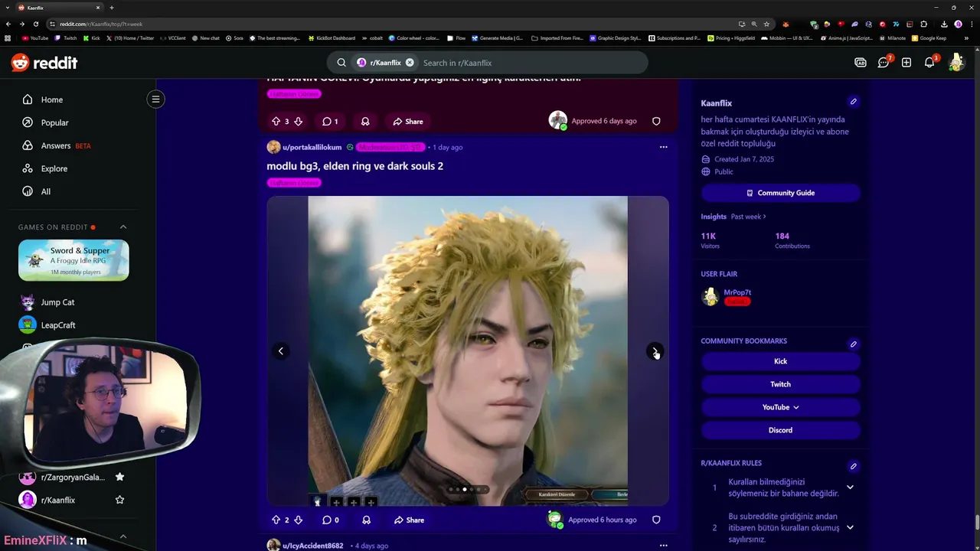Viewport: 980px width, 551px height.
Task: Collapse the section chevron at sidebar bottom
Action: pyautogui.click(x=122, y=536)
